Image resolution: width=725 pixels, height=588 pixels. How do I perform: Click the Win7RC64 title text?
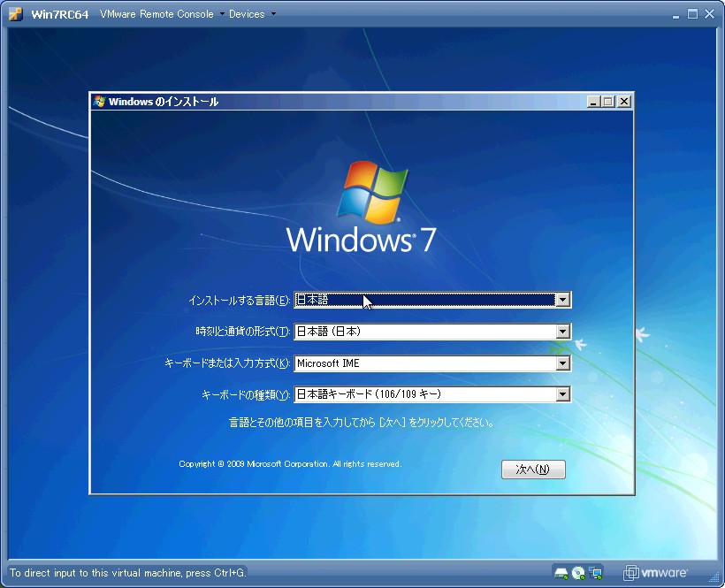tap(59, 14)
